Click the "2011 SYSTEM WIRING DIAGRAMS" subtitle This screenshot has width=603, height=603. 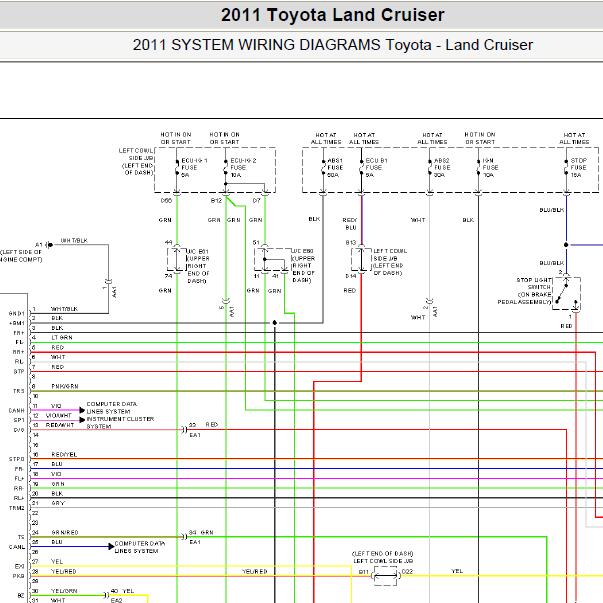point(257,45)
